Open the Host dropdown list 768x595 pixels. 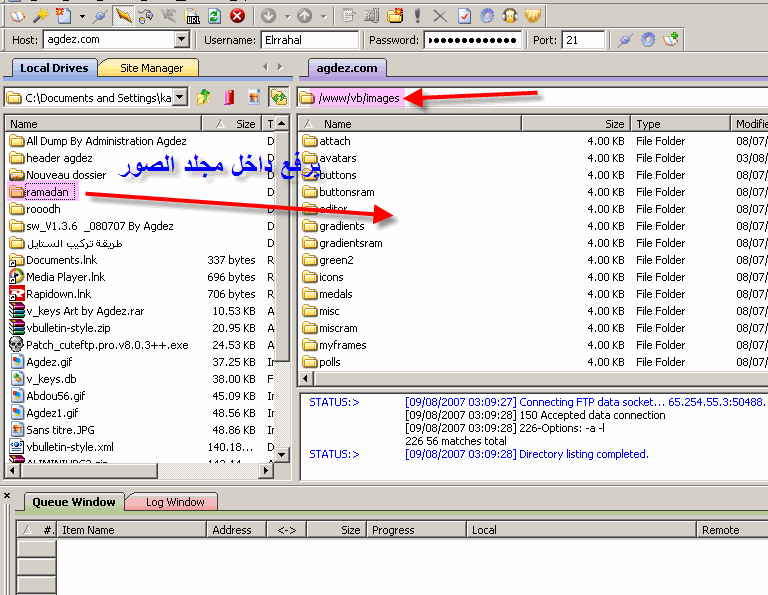[x=181, y=40]
